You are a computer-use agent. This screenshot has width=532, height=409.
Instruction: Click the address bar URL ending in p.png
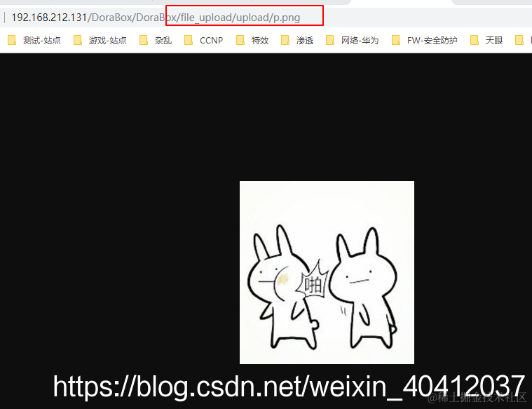(x=156, y=18)
